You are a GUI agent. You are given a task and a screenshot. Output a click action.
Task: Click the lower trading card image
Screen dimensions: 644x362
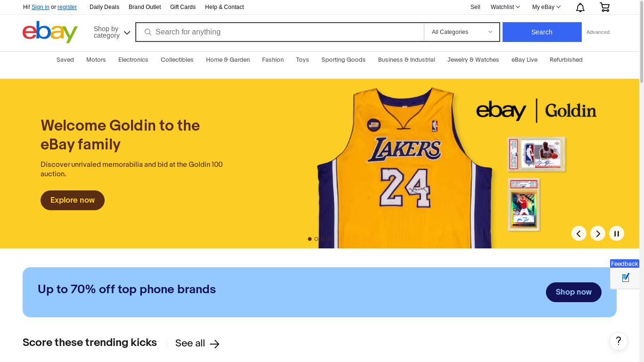(524, 205)
